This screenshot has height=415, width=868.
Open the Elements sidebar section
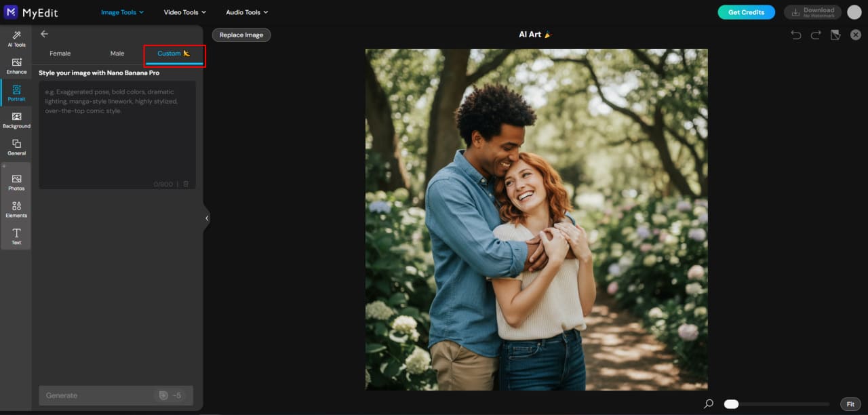pos(16,210)
